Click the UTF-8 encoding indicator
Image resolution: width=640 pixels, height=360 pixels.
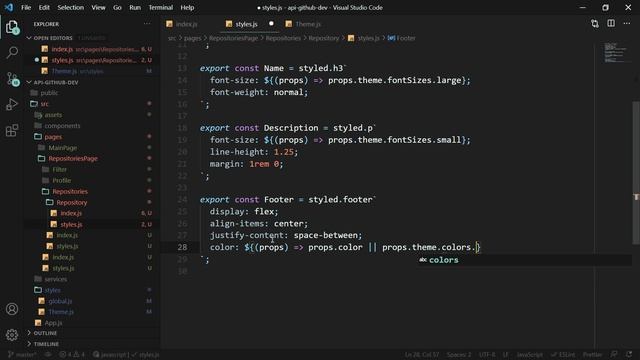click(x=487, y=354)
